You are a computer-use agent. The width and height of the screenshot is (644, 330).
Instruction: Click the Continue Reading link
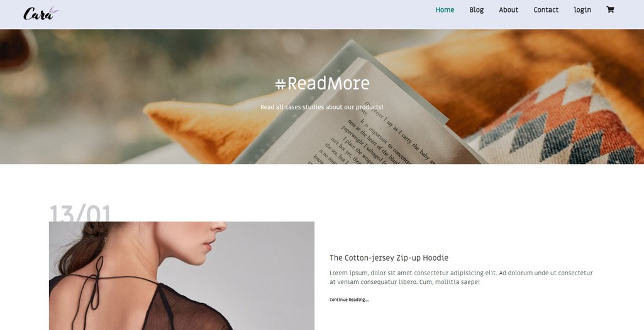349,300
